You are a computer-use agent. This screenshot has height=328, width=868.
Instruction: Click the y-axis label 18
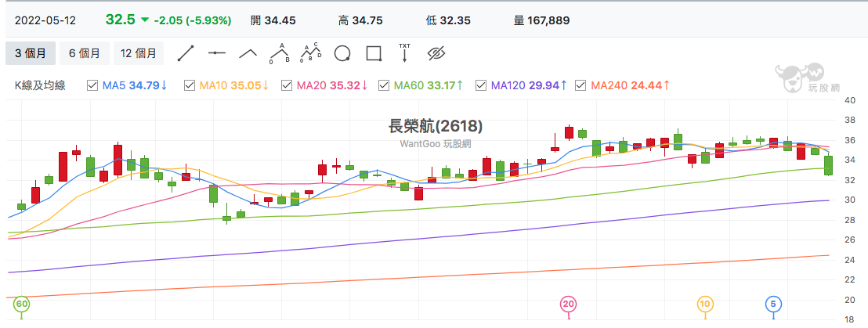pos(850,319)
